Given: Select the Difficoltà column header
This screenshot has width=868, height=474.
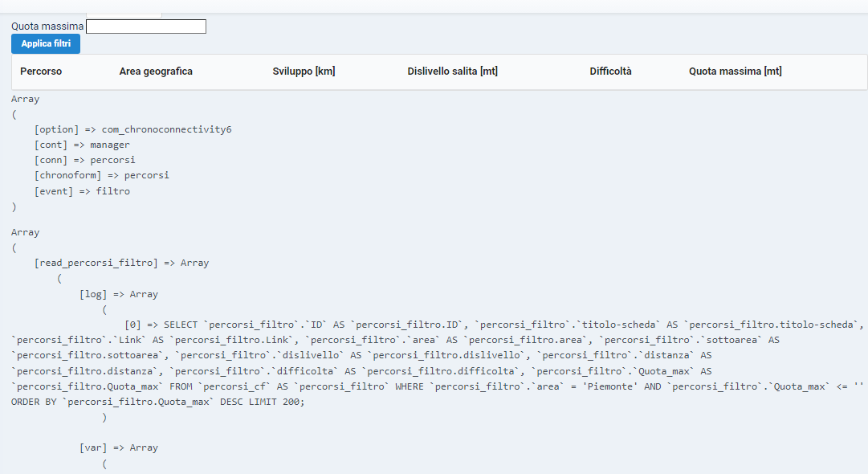Looking at the screenshot, I should coord(610,72).
